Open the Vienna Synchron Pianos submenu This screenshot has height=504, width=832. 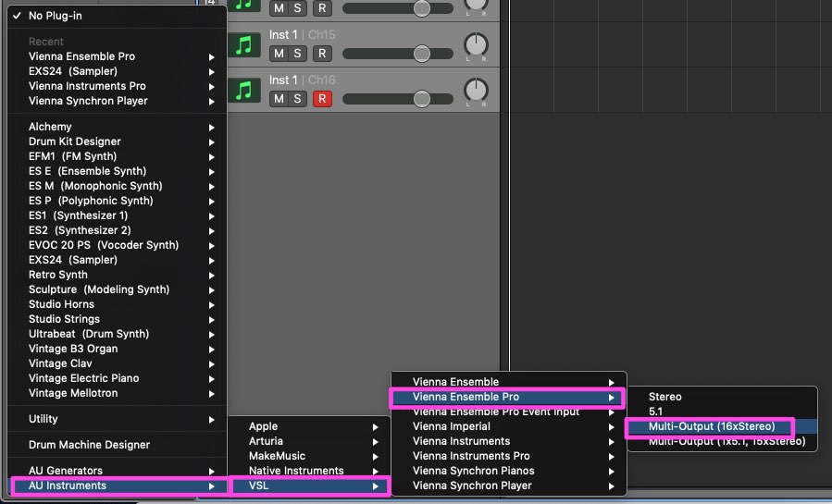[509, 471]
